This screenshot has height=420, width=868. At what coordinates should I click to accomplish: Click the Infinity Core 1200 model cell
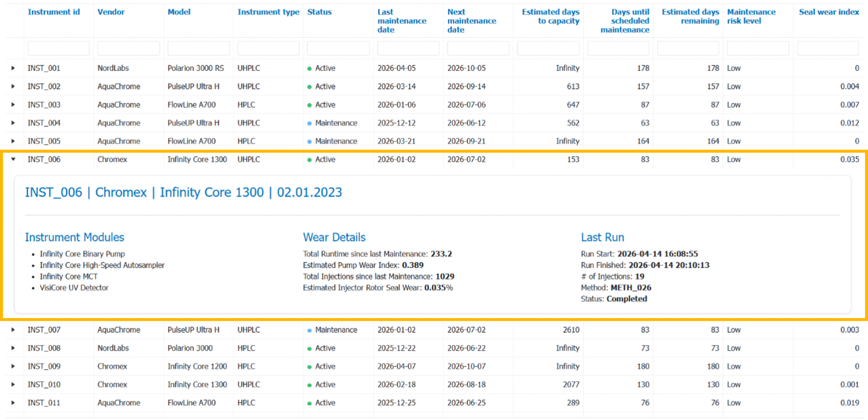[197, 366]
